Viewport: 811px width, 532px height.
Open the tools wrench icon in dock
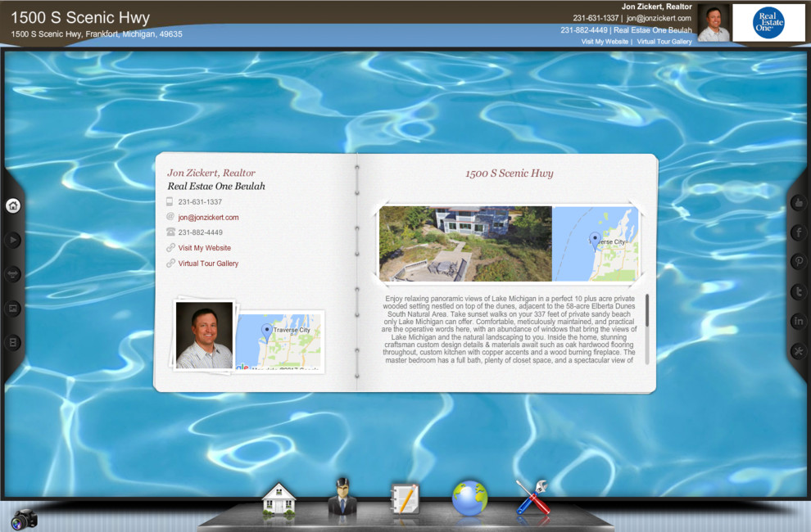pyautogui.click(x=532, y=497)
